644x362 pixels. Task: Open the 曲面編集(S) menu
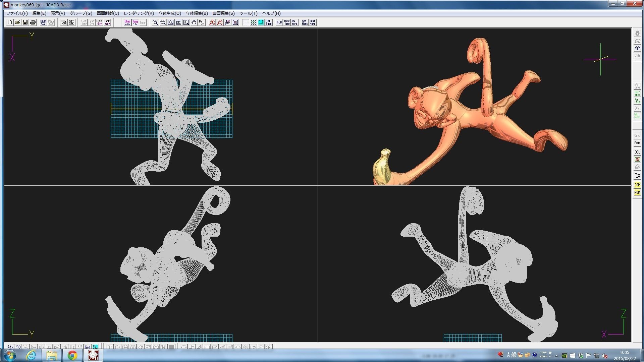(x=224, y=13)
